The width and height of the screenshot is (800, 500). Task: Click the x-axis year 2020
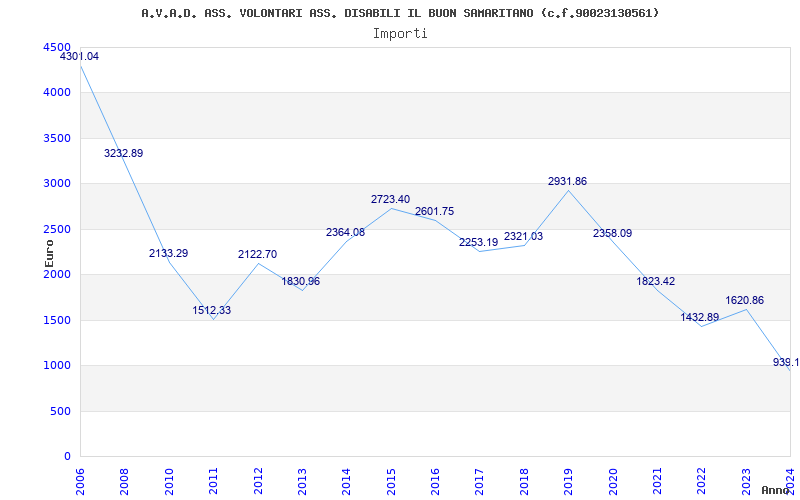pyautogui.click(x=613, y=481)
